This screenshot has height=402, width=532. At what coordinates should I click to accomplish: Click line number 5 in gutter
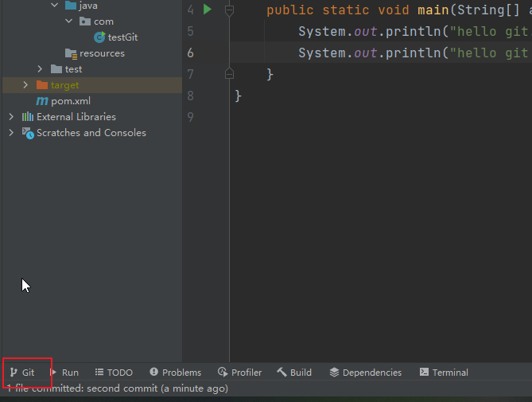[x=190, y=32]
